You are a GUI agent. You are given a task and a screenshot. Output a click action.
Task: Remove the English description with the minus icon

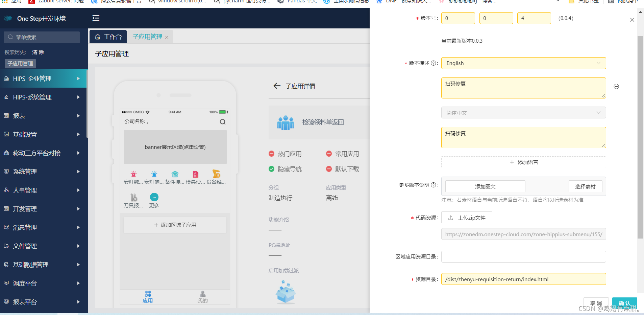pyautogui.click(x=616, y=87)
